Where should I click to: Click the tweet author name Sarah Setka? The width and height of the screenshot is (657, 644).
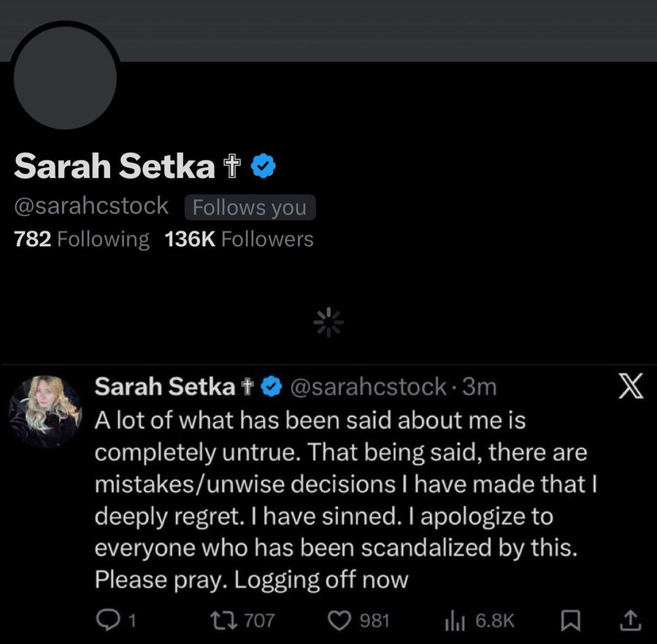tap(165, 387)
